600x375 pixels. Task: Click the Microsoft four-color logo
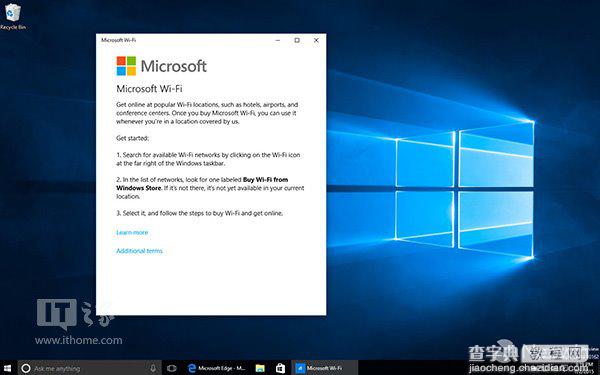(126, 66)
